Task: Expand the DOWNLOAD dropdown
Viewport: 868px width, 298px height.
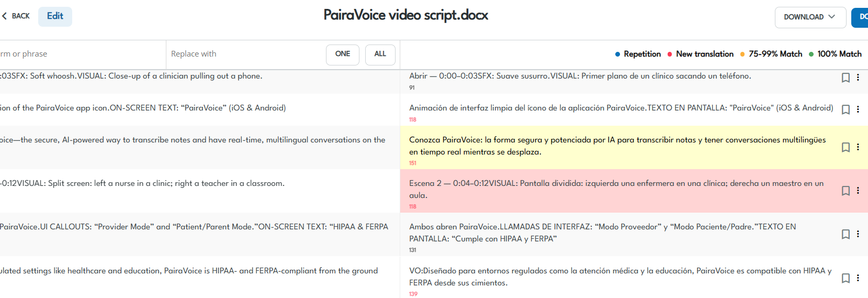Action: click(809, 17)
